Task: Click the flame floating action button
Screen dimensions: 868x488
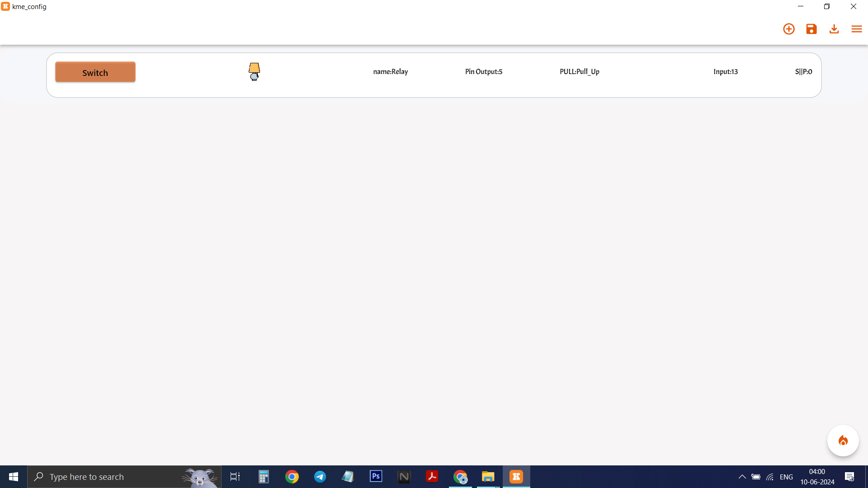Action: click(843, 441)
